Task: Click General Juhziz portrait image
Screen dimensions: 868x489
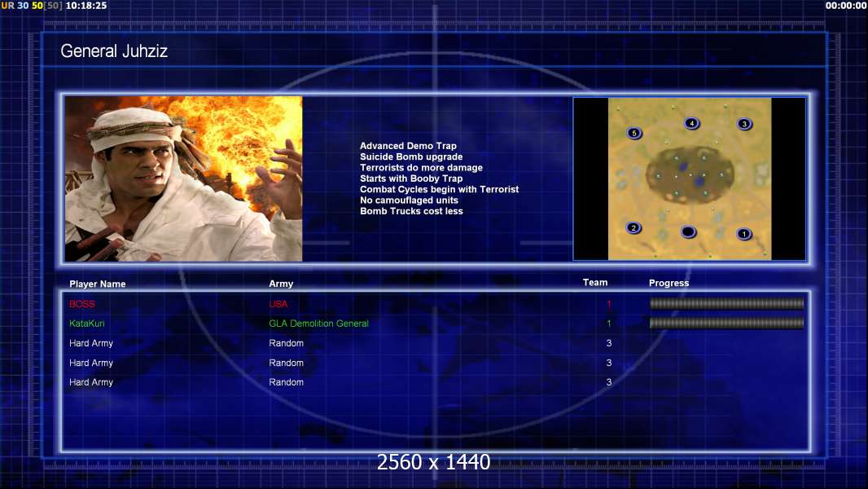Action: pos(183,178)
